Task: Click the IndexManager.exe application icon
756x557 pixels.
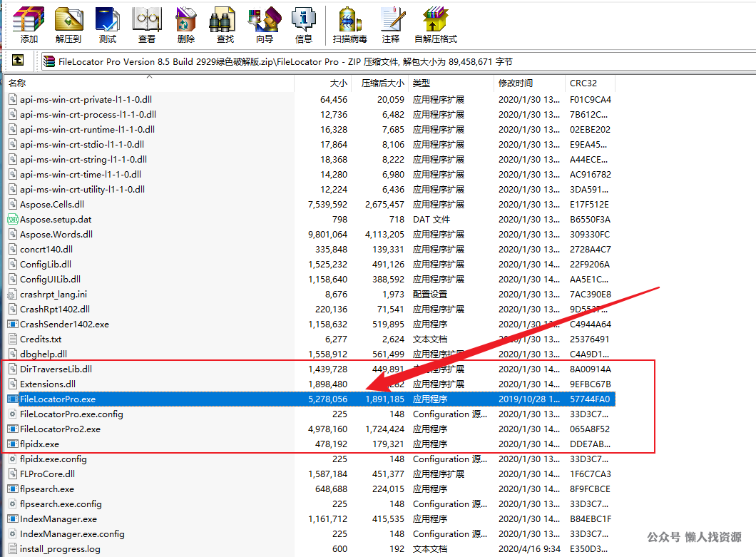Action: click(x=13, y=519)
